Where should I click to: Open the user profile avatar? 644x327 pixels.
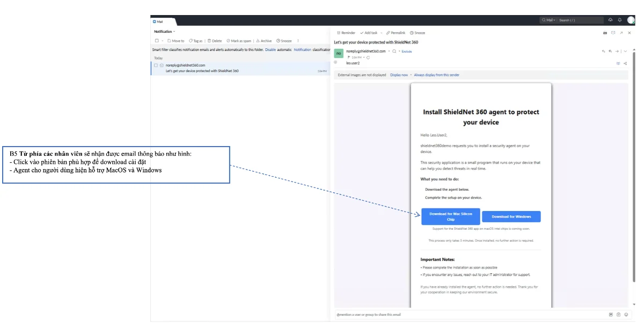pos(631,20)
